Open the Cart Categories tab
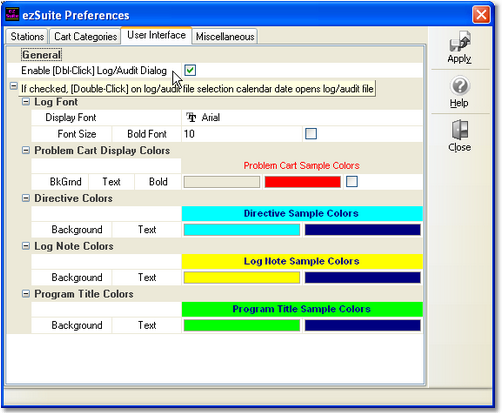The width and height of the screenshot is (502, 415). pos(85,36)
